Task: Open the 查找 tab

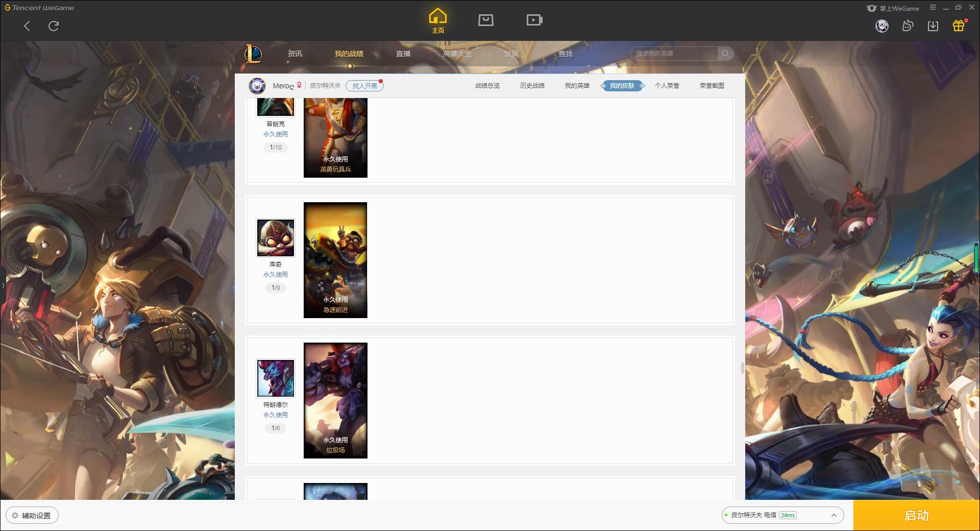Action: (x=566, y=54)
